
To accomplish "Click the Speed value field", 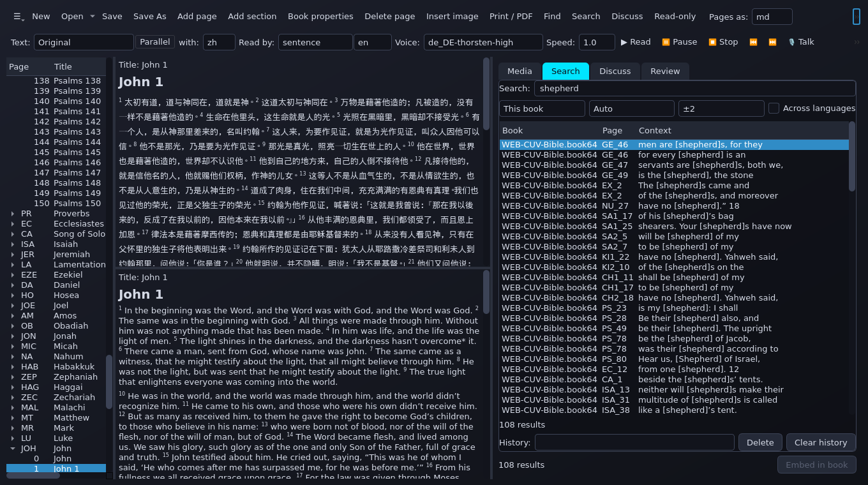I will coord(597,42).
